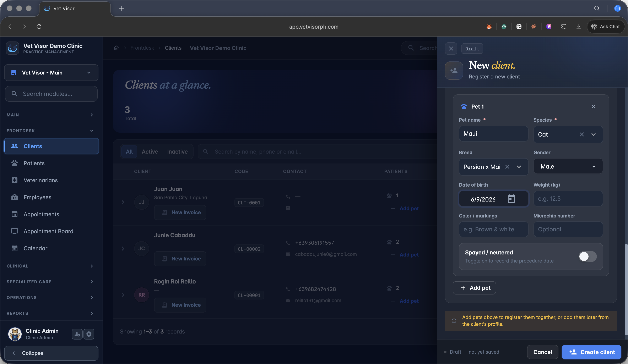Reload the browser page

[39, 27]
